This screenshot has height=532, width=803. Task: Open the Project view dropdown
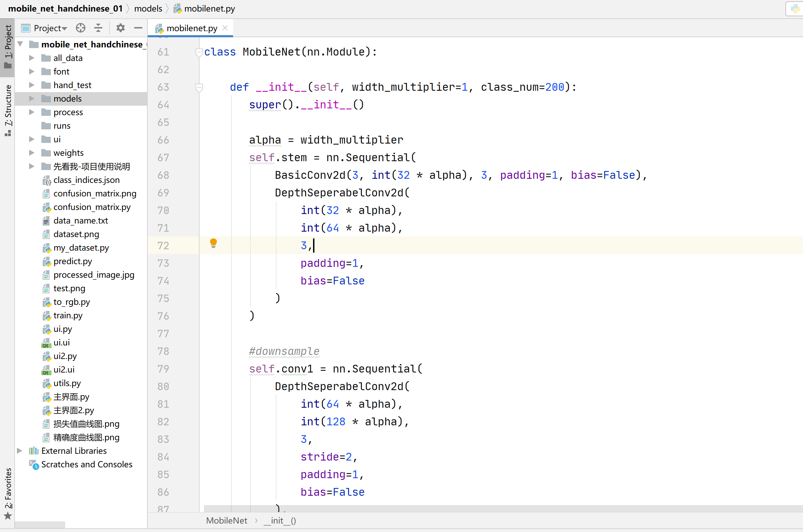click(x=50, y=28)
